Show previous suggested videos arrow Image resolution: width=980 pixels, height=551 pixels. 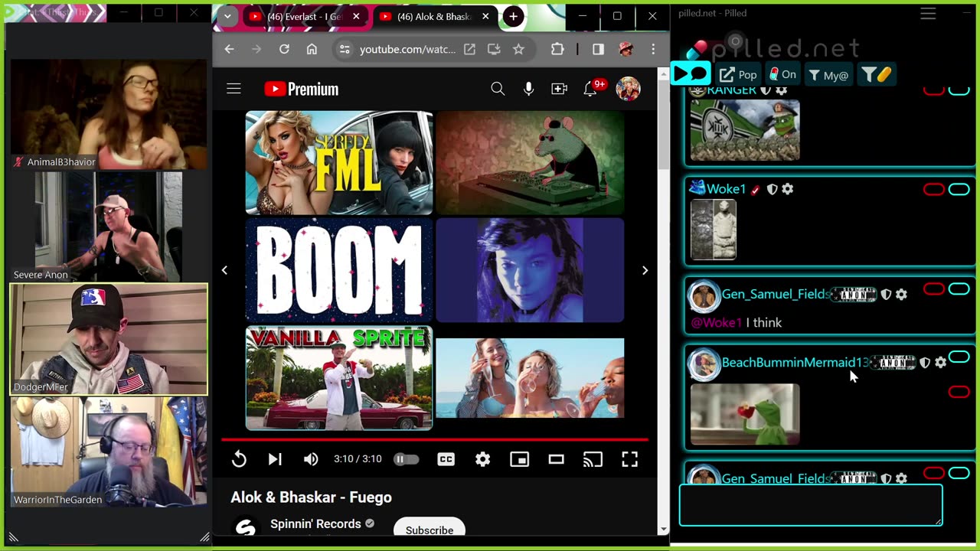click(224, 270)
